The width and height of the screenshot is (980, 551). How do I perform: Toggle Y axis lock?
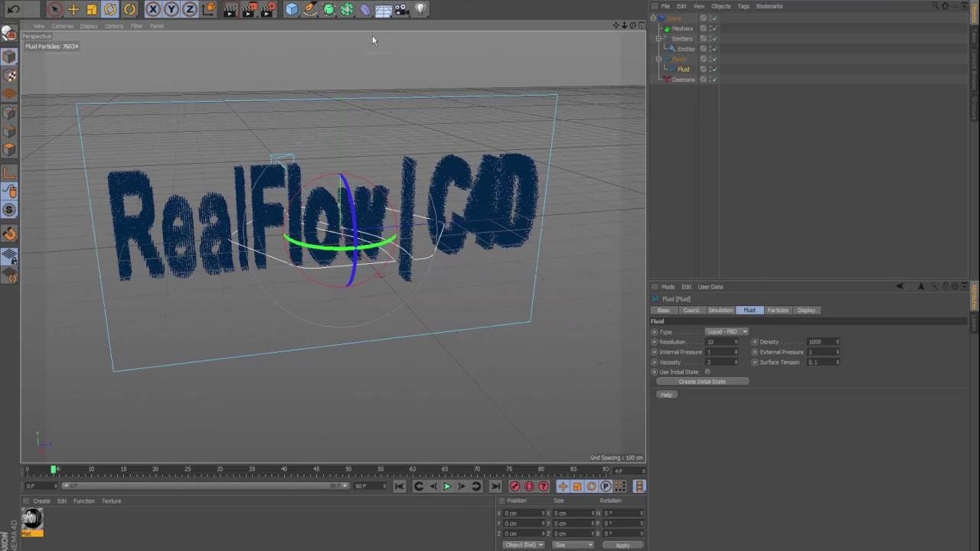[x=171, y=9]
